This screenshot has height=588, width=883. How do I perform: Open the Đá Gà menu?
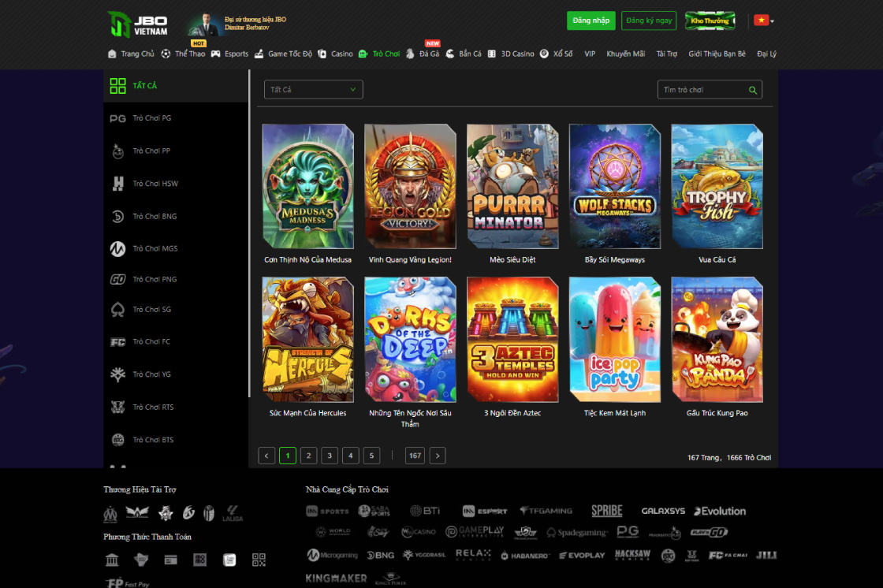point(423,54)
